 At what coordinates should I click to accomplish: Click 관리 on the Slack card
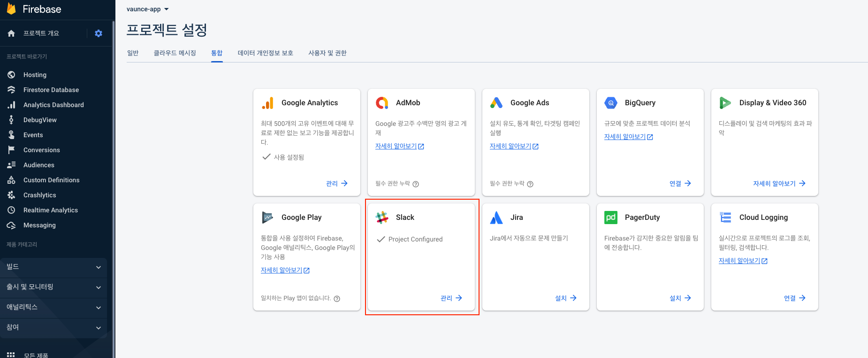(451, 298)
